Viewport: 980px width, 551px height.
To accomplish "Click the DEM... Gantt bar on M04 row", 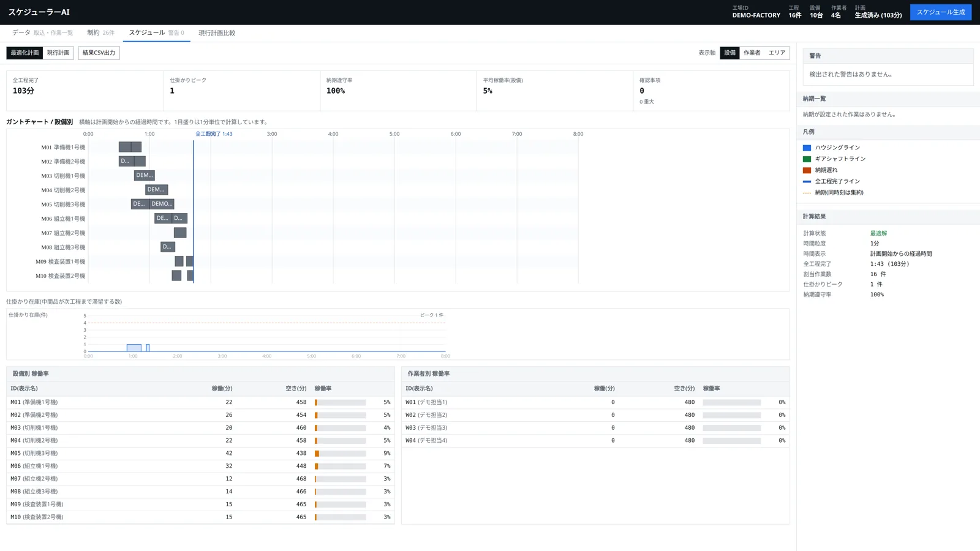I will (156, 190).
